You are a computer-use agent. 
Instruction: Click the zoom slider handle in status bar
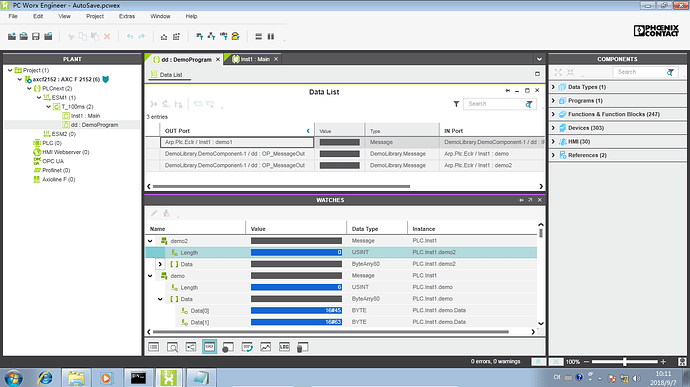coord(625,362)
